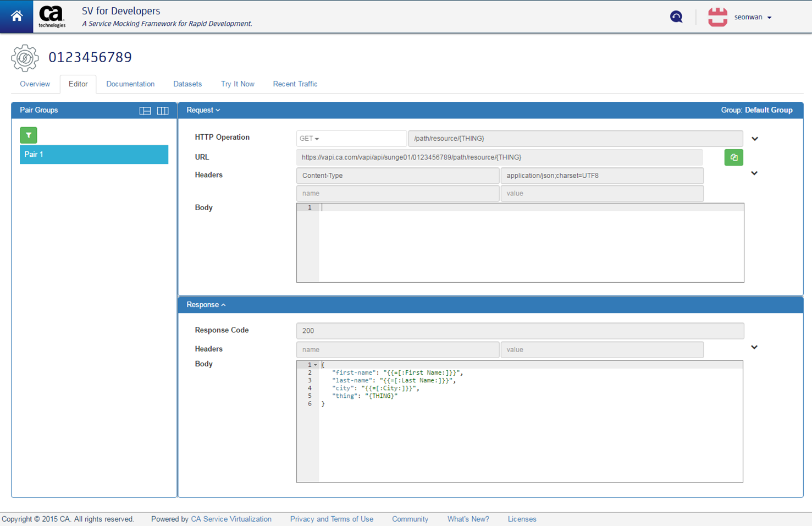Expand chevron next to HTTP Operation path

pos(755,139)
